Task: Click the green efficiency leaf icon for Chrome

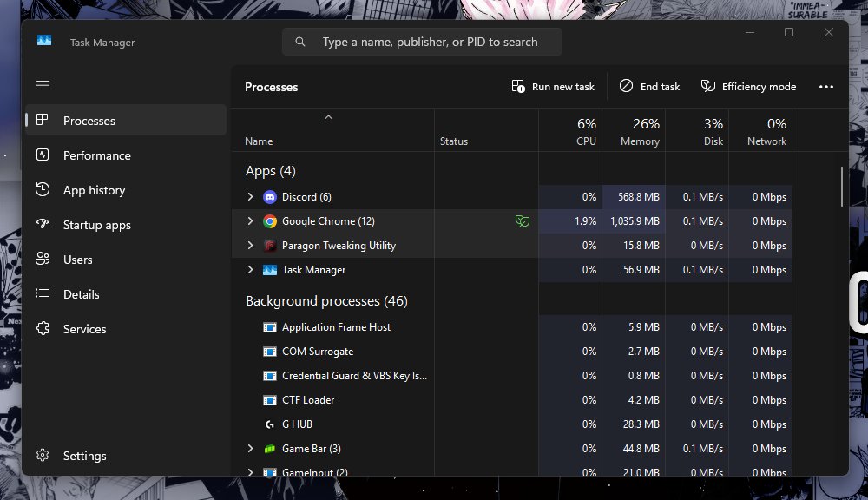Action: [522, 221]
